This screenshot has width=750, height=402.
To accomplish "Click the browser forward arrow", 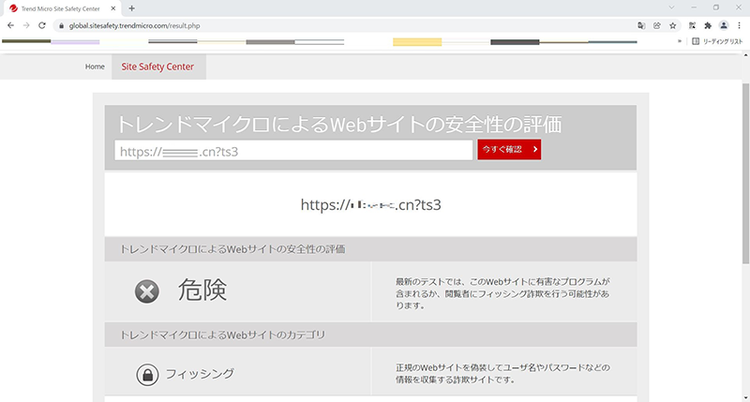I will [x=26, y=26].
